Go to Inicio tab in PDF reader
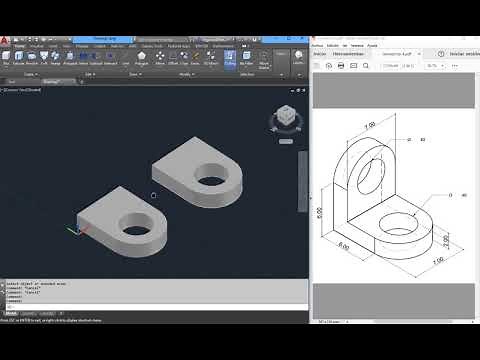Screen dimensions: 480x360 [320, 54]
